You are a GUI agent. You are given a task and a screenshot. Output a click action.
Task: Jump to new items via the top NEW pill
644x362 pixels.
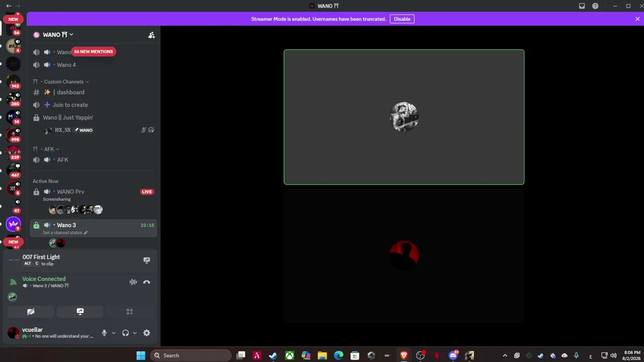(14, 19)
